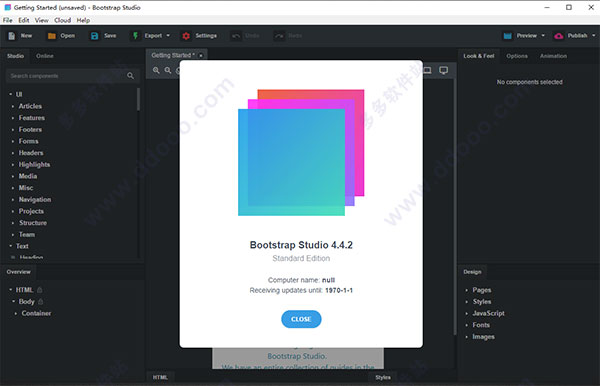Image resolution: width=600 pixels, height=386 pixels.
Task: Open the View menu
Action: (42, 20)
